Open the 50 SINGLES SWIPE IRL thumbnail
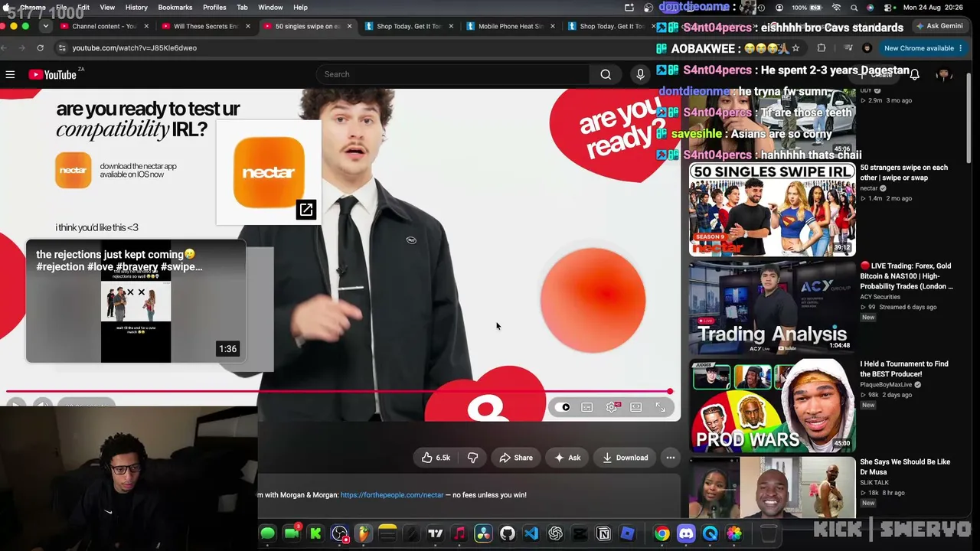The height and width of the screenshot is (551, 980). tap(772, 209)
